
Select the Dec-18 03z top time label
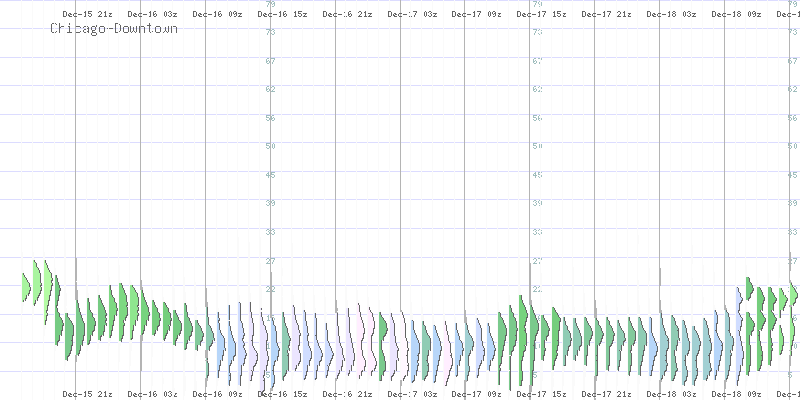[672, 15]
